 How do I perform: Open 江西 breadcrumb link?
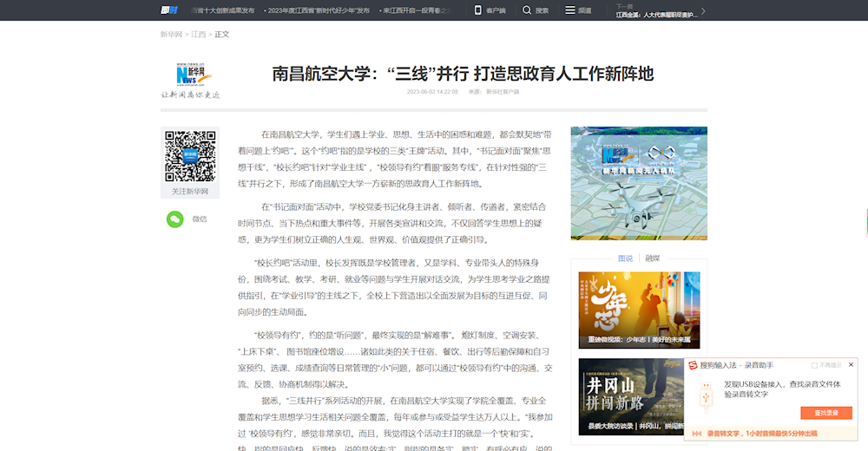pos(199,35)
